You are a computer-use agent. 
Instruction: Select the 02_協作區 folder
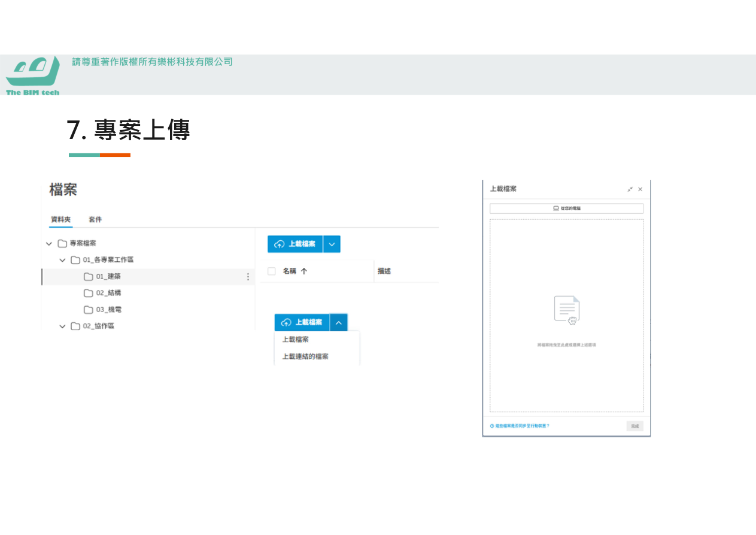coord(93,327)
